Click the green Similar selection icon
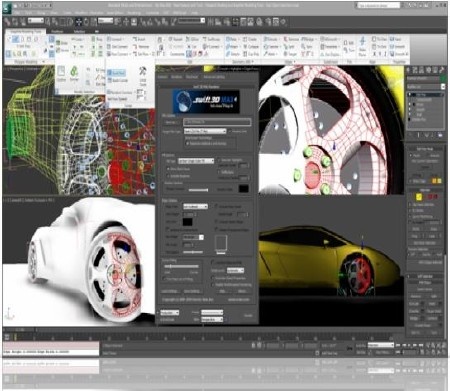450x391 pixels. coord(74,73)
